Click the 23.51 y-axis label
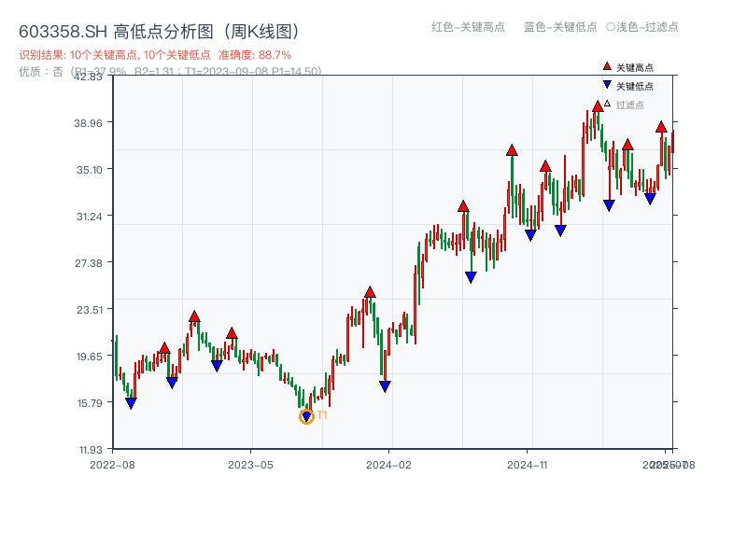Viewport: 747px width, 560px height. coord(89,310)
